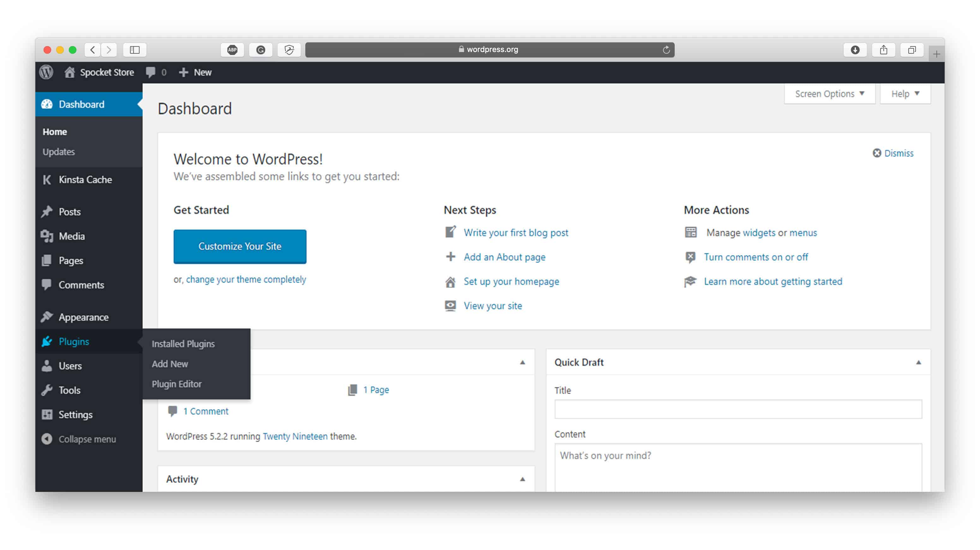The width and height of the screenshot is (980, 550).
Task: Choose Add New in Plugins flyout
Action: point(170,364)
